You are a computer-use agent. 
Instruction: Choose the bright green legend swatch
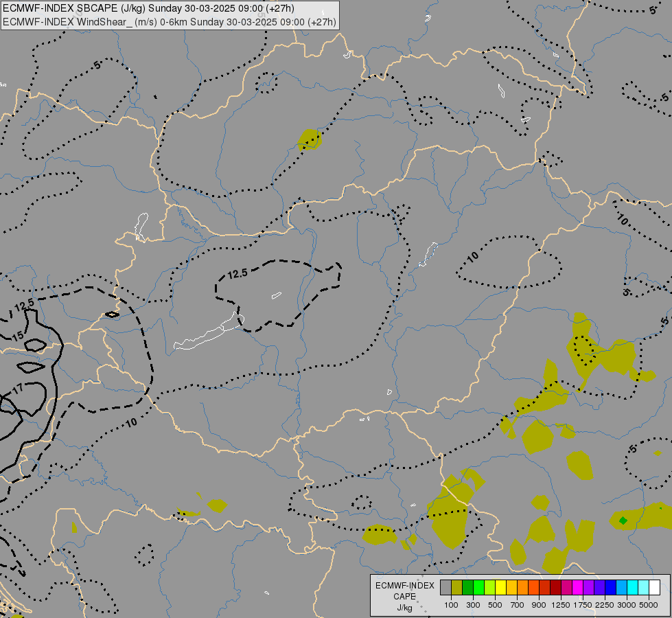pos(478,587)
